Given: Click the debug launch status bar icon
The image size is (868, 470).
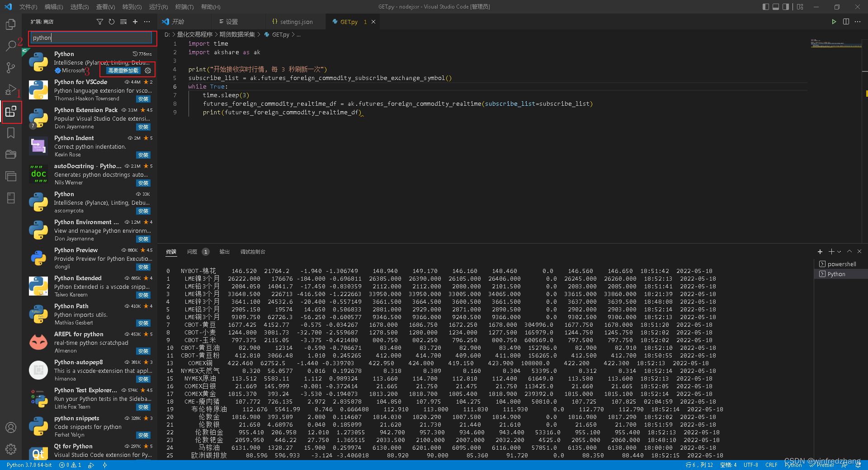Looking at the screenshot, I should point(91,465).
